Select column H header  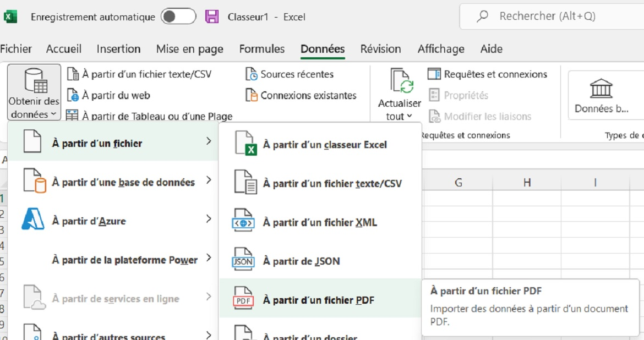[527, 182]
